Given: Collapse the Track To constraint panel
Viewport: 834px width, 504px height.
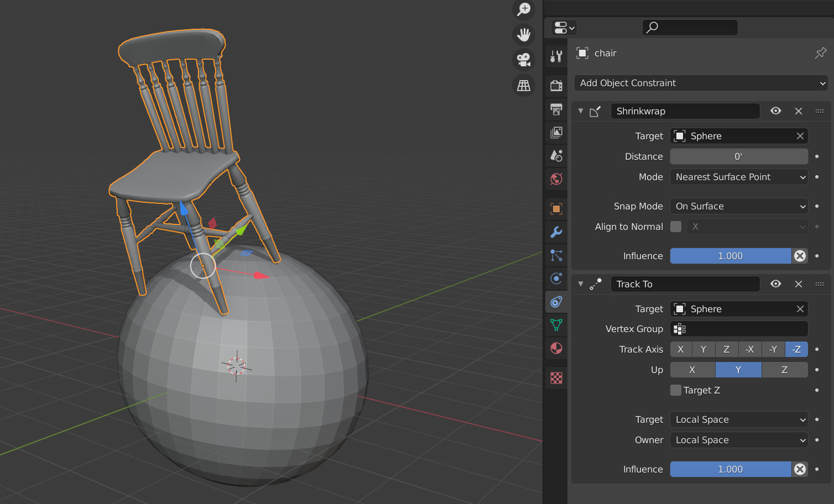Looking at the screenshot, I should (581, 284).
